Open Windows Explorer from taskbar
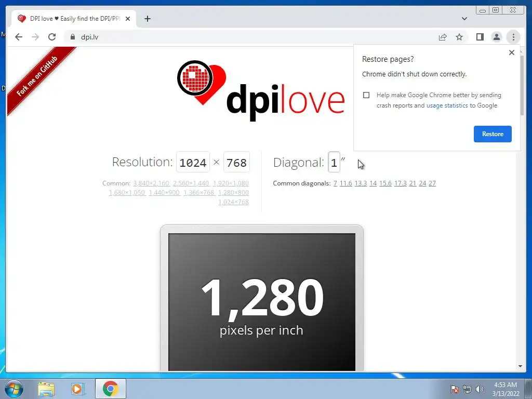532x399 pixels. [x=46, y=389]
